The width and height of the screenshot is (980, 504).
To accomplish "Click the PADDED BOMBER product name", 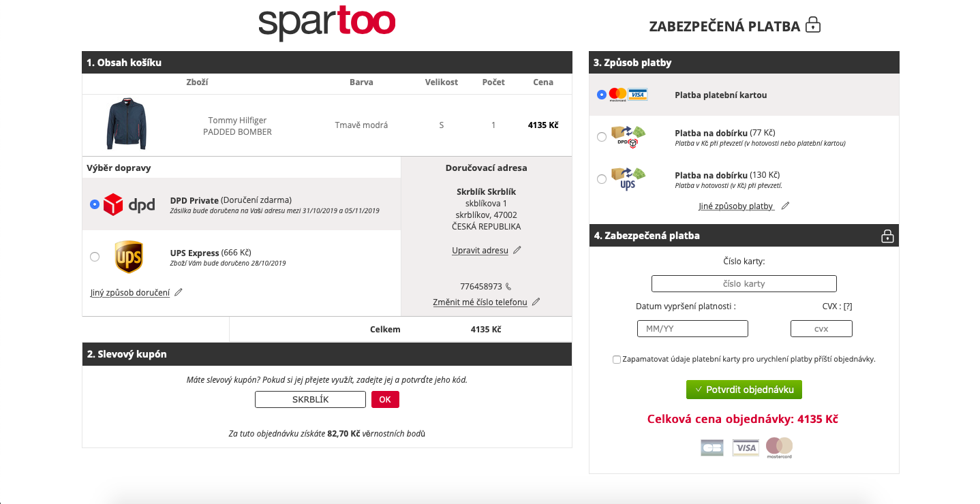I will pyautogui.click(x=237, y=132).
